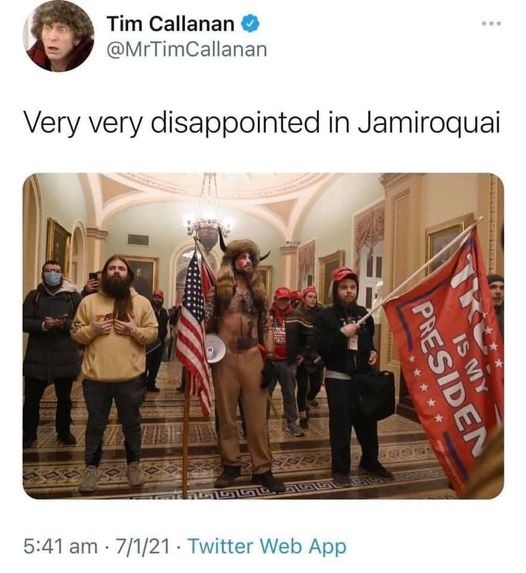Click the Twitter Web App source link

coord(267,547)
